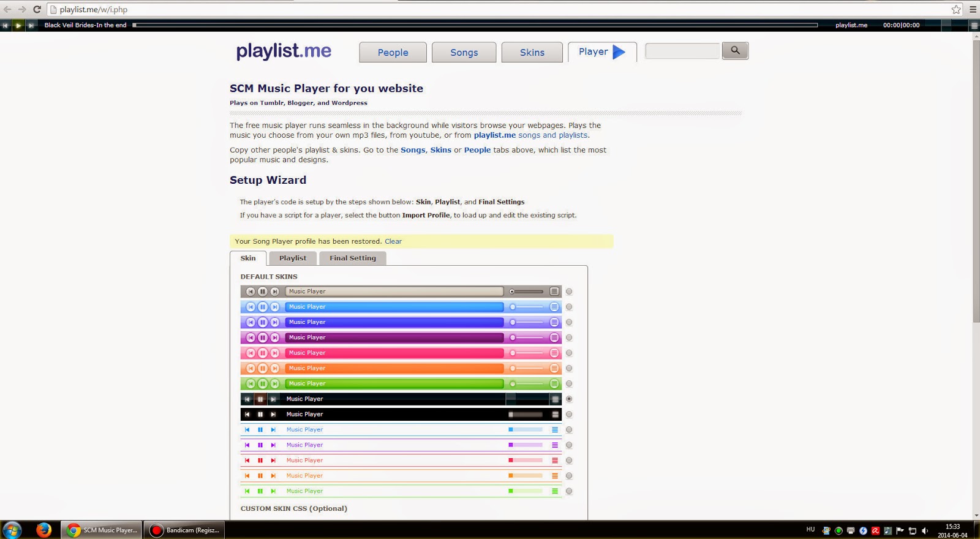Screen dimensions: 980x539
Task: Select the dark glossy black skin radio button
Action: (x=569, y=399)
